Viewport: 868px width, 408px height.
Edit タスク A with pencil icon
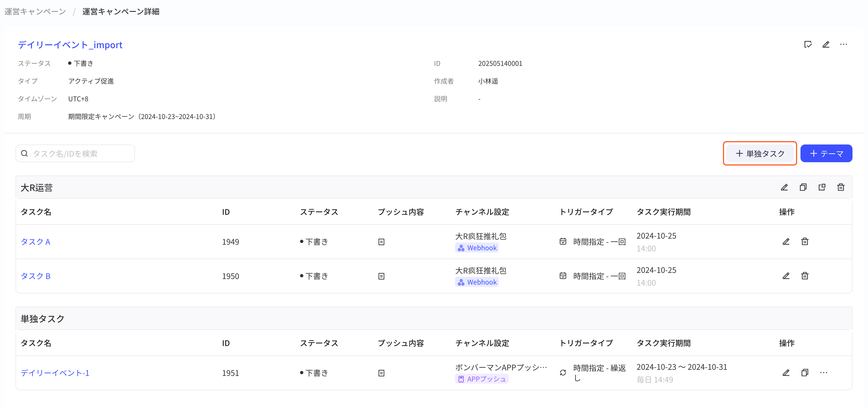click(786, 242)
